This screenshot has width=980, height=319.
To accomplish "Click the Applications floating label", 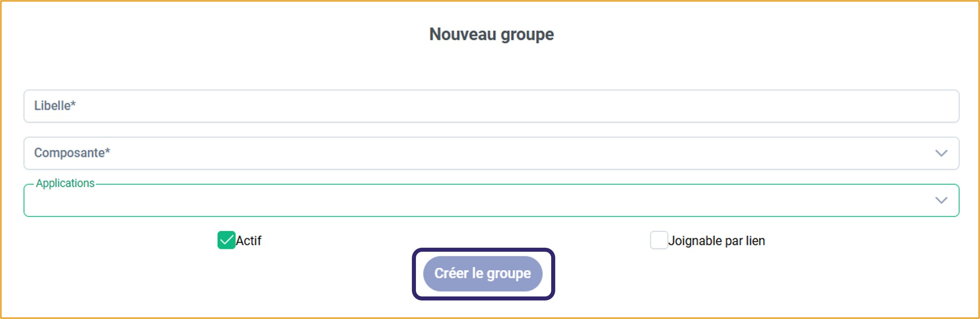I will (x=65, y=183).
